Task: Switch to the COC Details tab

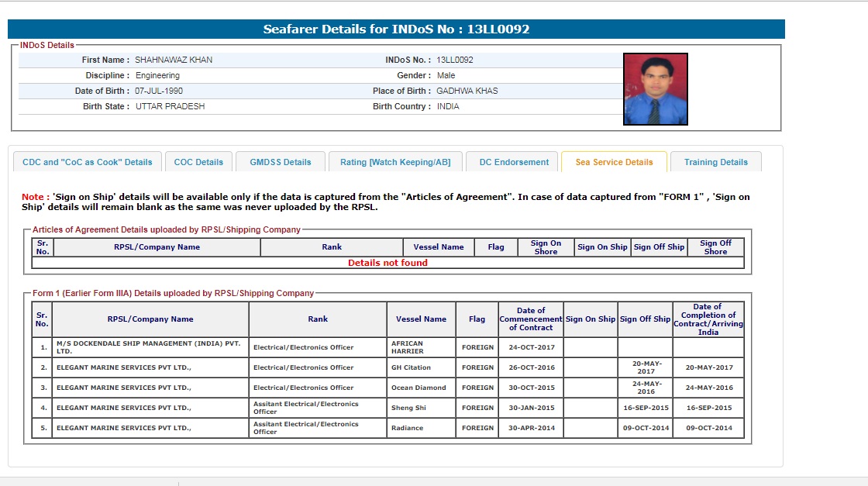Action: [198, 162]
